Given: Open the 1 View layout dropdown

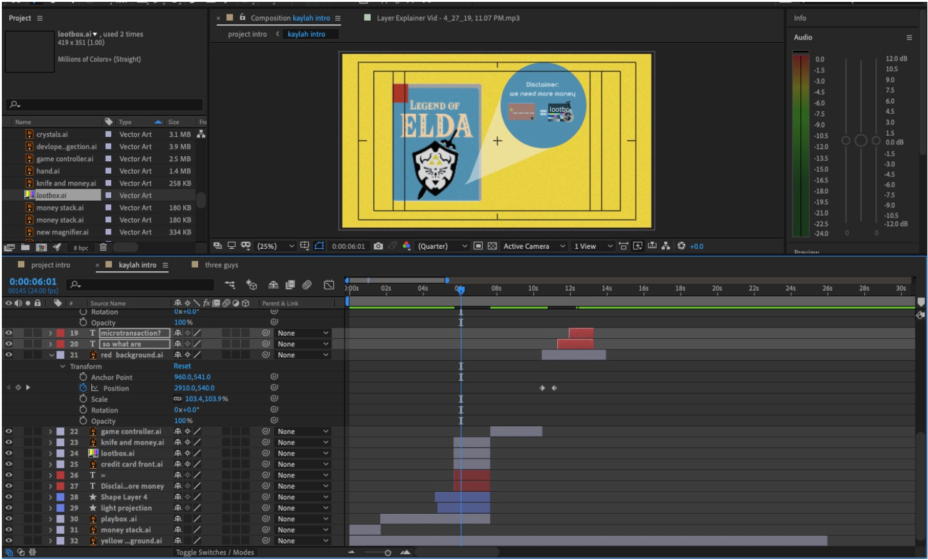Looking at the screenshot, I should 593,246.
